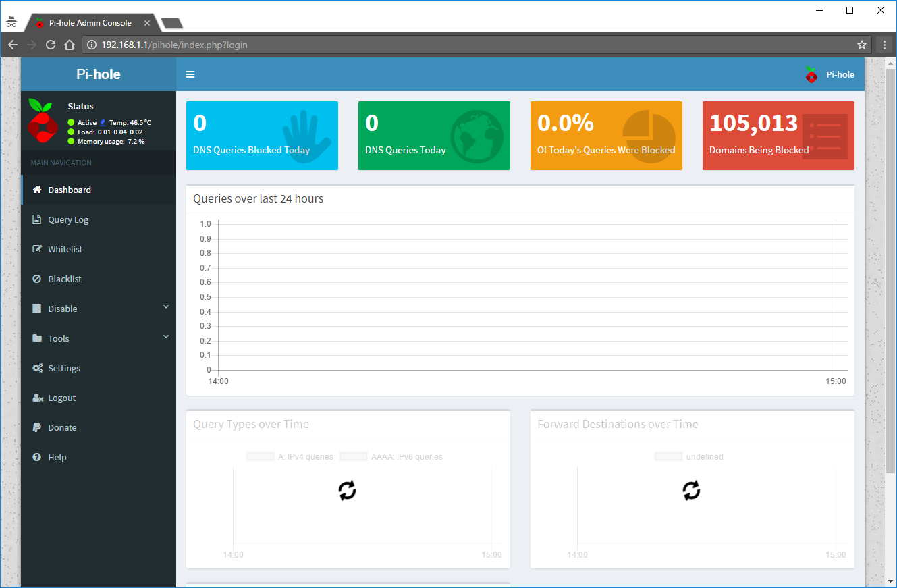Click the Pi-hole user label in header
Screen dimensions: 897x588
click(840, 74)
